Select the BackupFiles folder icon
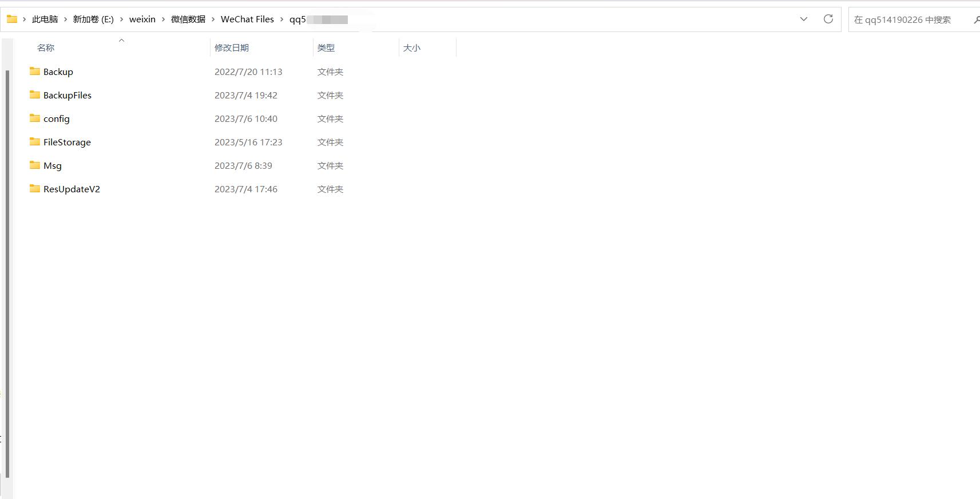This screenshot has height=499, width=980. [x=35, y=94]
